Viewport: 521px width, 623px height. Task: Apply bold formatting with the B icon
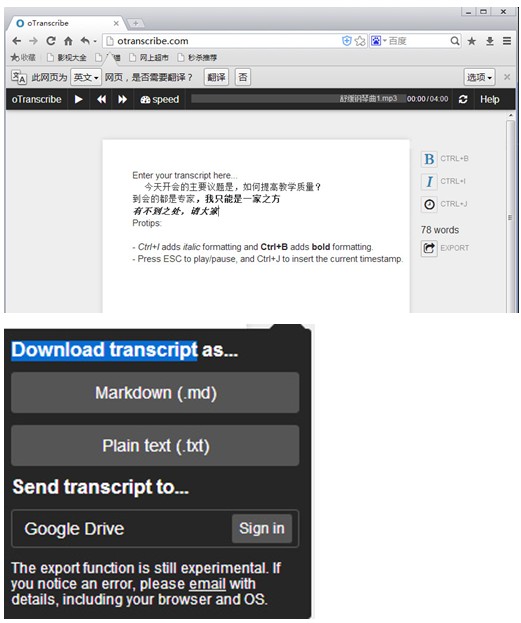click(x=429, y=159)
